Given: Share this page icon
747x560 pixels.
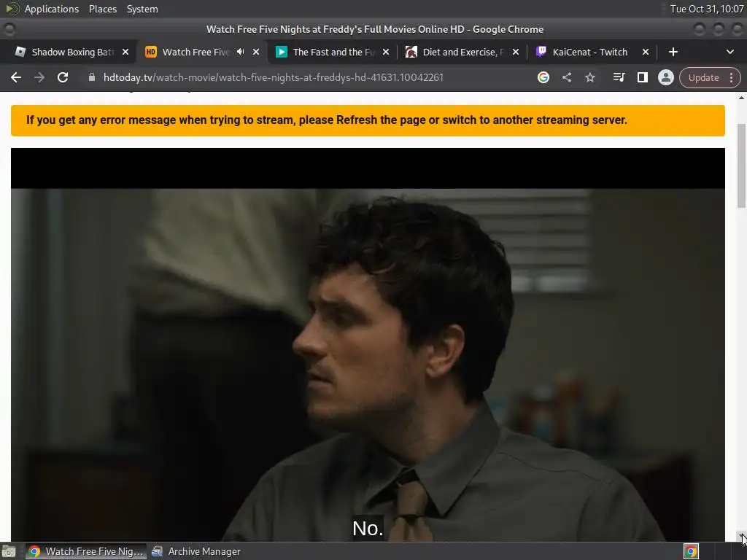Looking at the screenshot, I should (x=566, y=77).
